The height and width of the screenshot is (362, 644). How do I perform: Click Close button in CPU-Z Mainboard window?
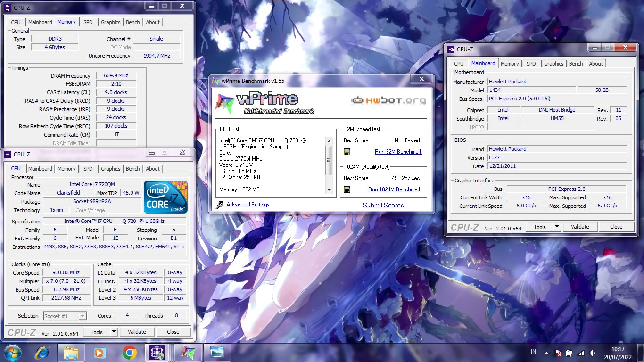616,227
